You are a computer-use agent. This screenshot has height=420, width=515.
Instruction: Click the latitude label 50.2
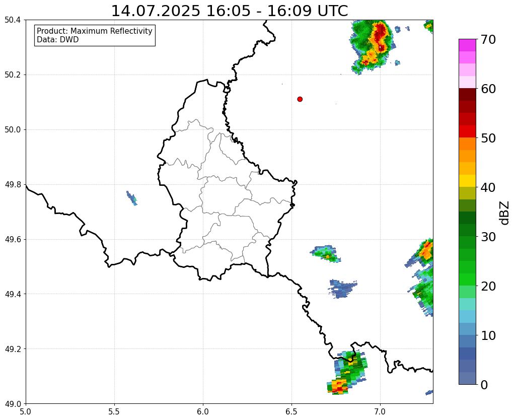pyautogui.click(x=13, y=75)
